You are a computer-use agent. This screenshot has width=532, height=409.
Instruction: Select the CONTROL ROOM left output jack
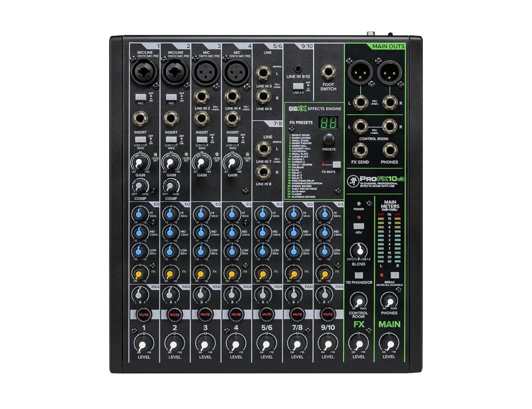click(360, 126)
